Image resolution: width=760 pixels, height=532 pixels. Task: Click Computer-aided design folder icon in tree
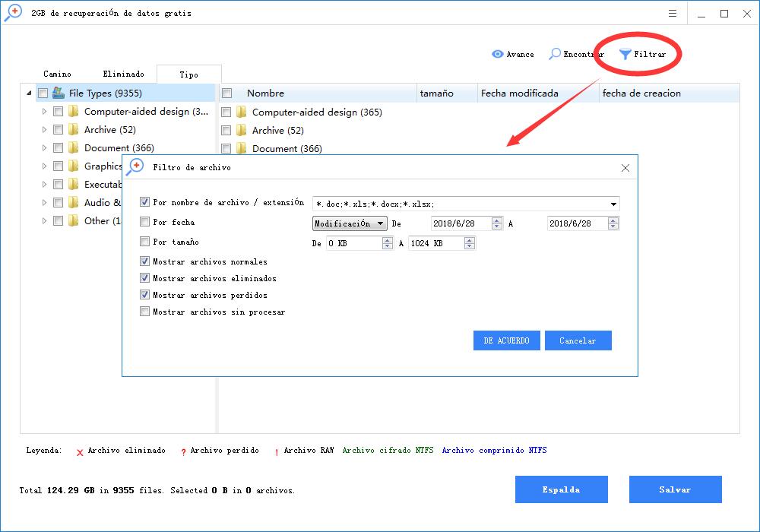(74, 112)
